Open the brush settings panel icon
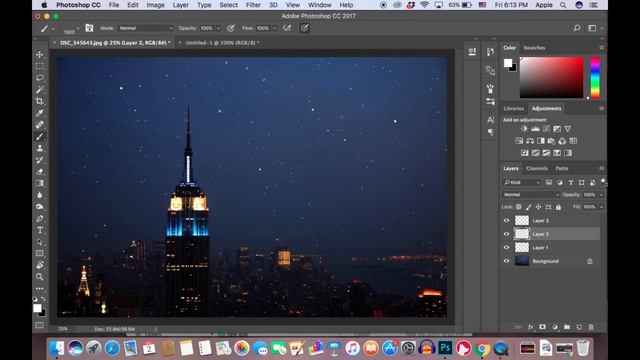640x360 pixels. pos(89,28)
